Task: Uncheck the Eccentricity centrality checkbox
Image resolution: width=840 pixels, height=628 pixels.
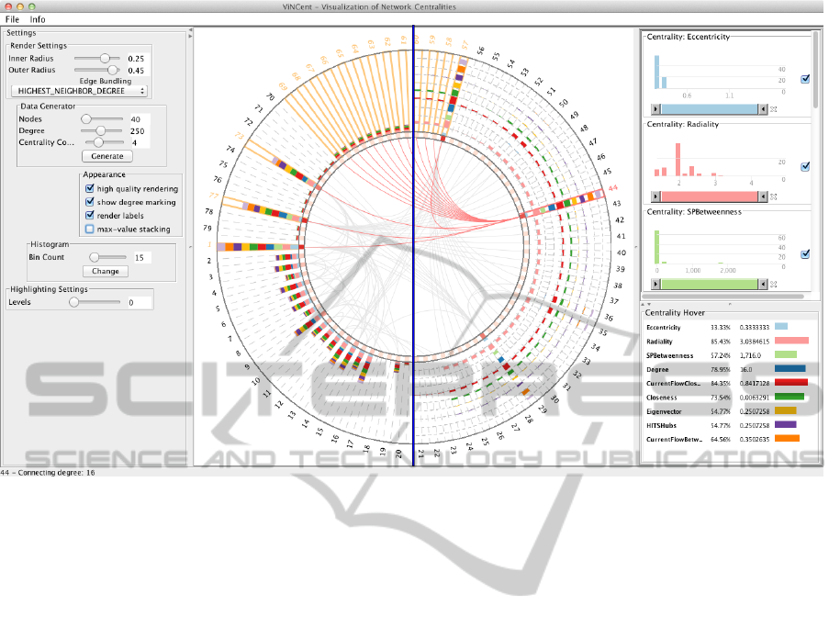Action: click(805, 79)
